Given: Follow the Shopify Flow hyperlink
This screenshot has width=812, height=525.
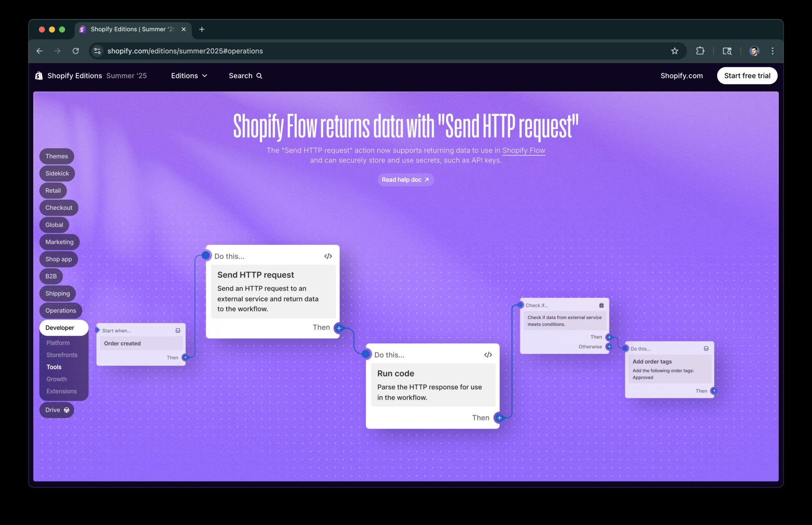Looking at the screenshot, I should (x=523, y=151).
